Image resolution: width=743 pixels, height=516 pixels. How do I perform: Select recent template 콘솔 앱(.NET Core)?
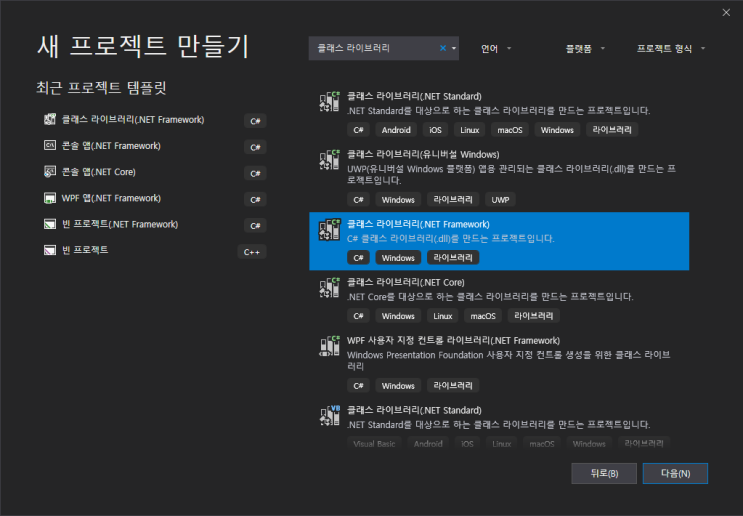click(x=99, y=172)
